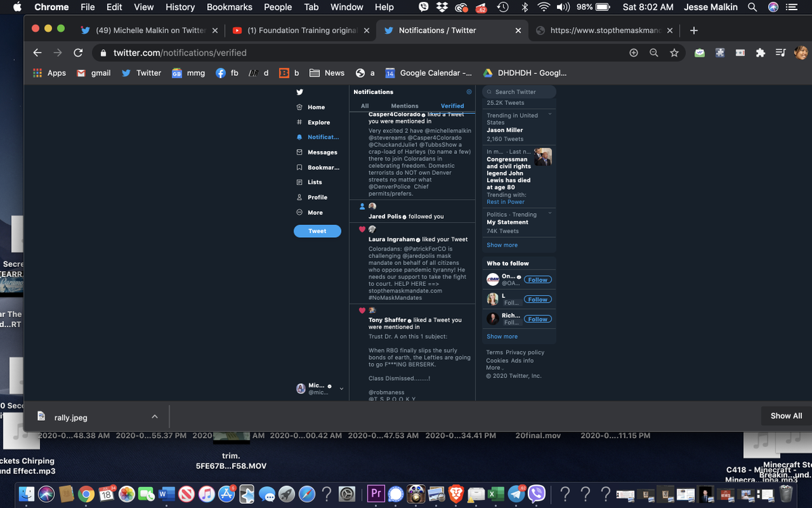Expand the More footer menu
The width and height of the screenshot is (812, 508).
click(495, 368)
